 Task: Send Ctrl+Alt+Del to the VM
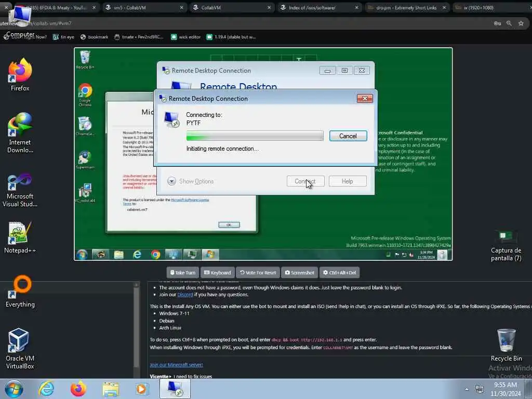(x=339, y=272)
